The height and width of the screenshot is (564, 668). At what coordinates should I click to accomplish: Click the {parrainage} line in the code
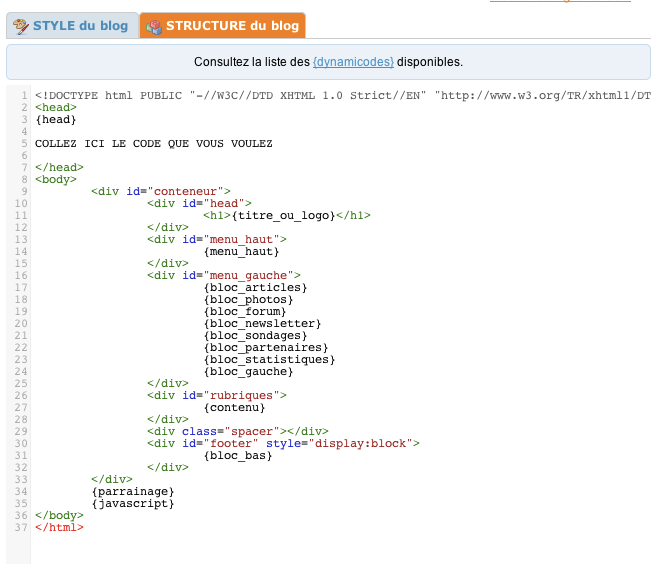(133, 492)
